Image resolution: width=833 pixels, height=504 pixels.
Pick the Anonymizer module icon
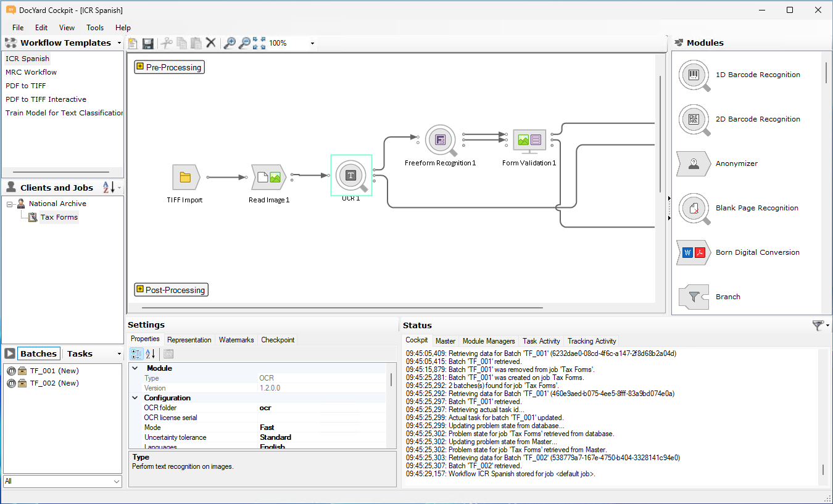[694, 164]
